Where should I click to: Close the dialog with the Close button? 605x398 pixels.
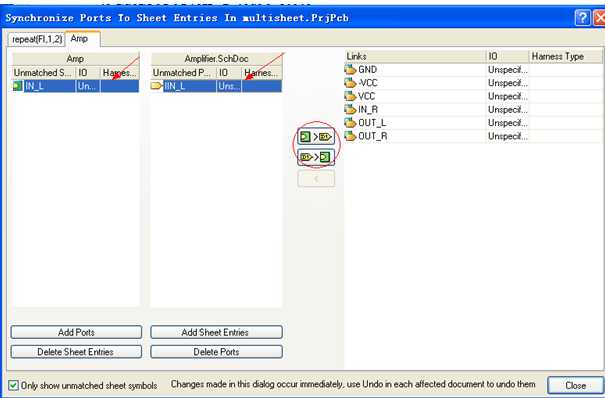click(x=576, y=385)
